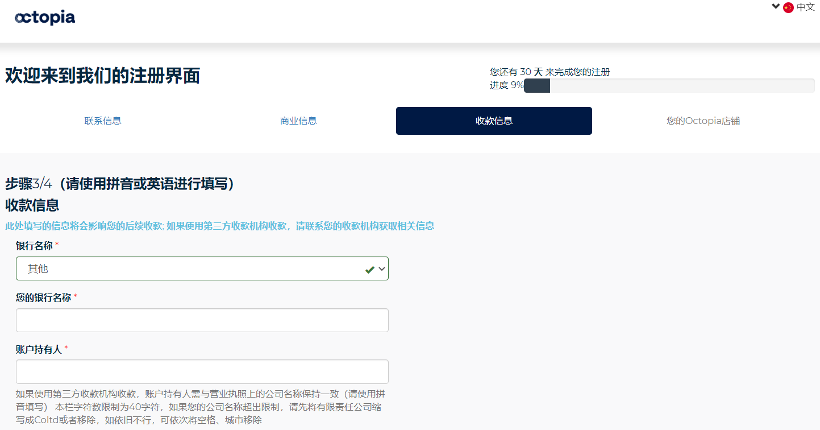Click the account holder help text
Image resolution: width=820 pixels, height=430 pixels.
[201, 407]
